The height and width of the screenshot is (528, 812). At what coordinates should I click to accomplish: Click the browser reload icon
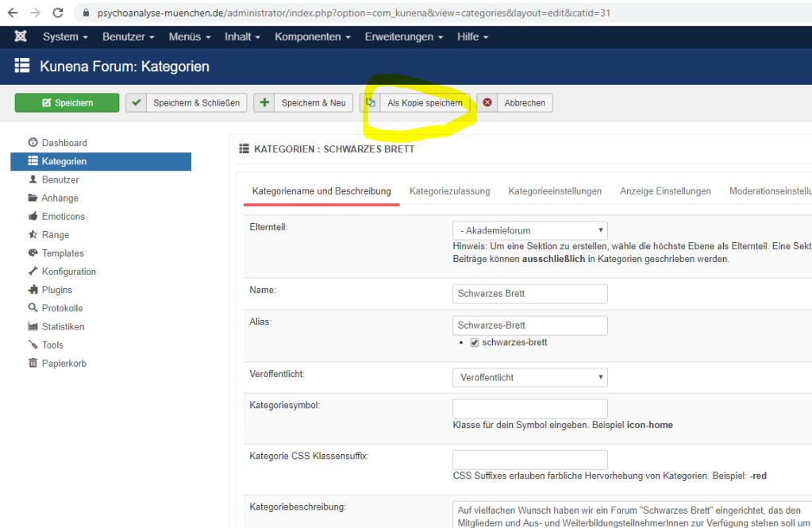(x=58, y=13)
